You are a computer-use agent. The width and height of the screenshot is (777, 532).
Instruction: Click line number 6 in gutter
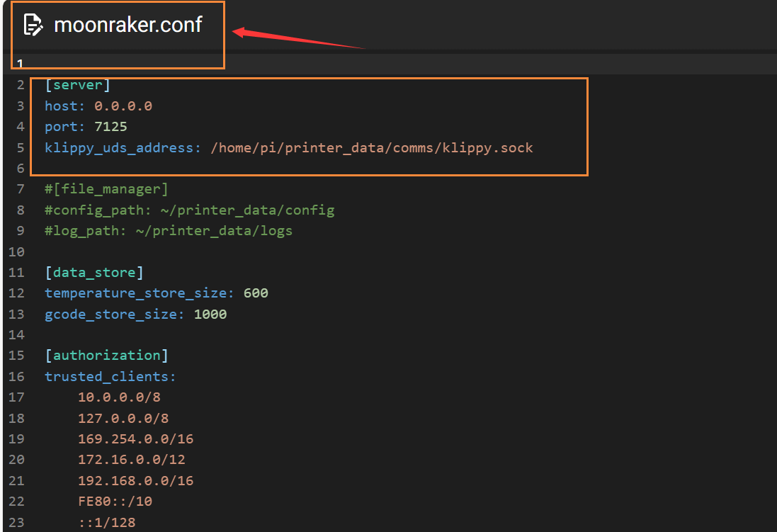coord(21,169)
